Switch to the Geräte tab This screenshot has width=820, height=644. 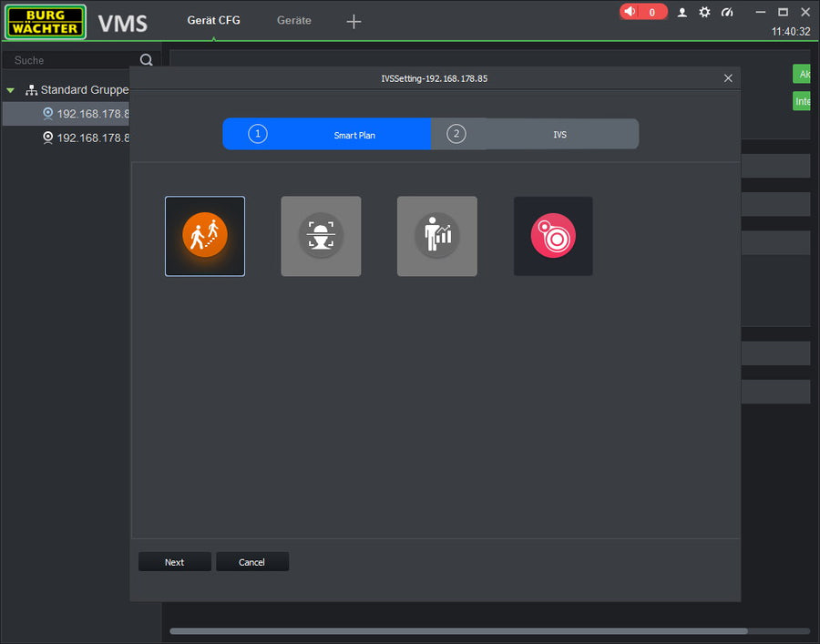(293, 20)
